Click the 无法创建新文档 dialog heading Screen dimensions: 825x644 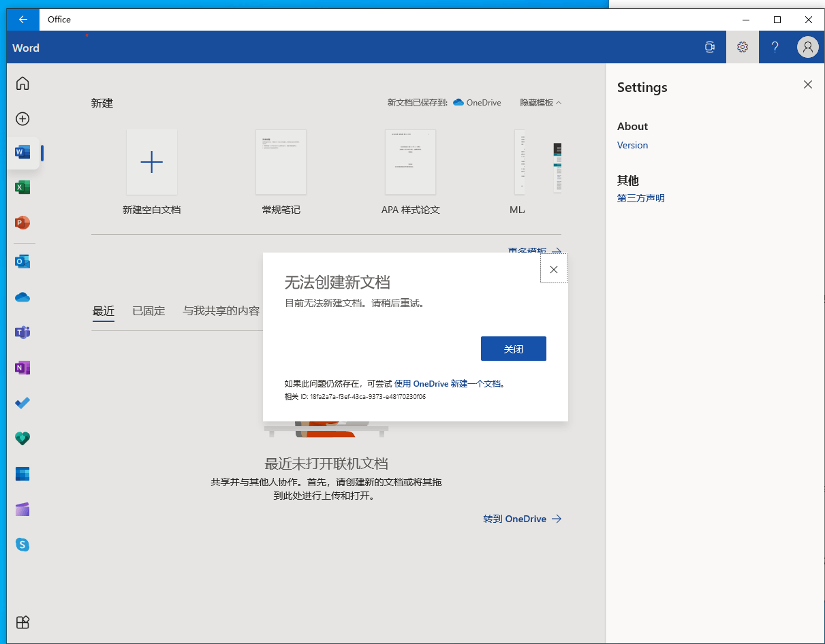(x=337, y=283)
